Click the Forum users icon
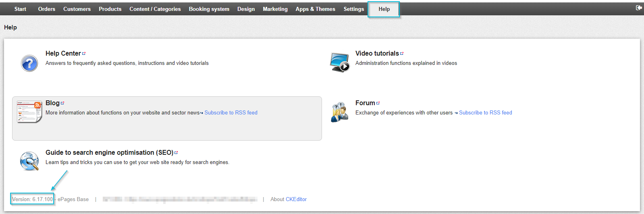This screenshot has width=644, height=214. click(x=340, y=112)
